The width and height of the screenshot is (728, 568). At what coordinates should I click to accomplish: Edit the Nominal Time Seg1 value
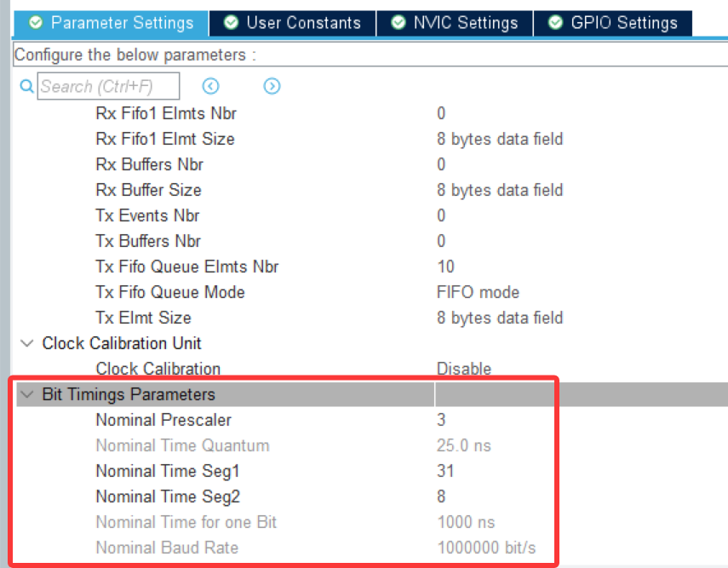(x=445, y=471)
